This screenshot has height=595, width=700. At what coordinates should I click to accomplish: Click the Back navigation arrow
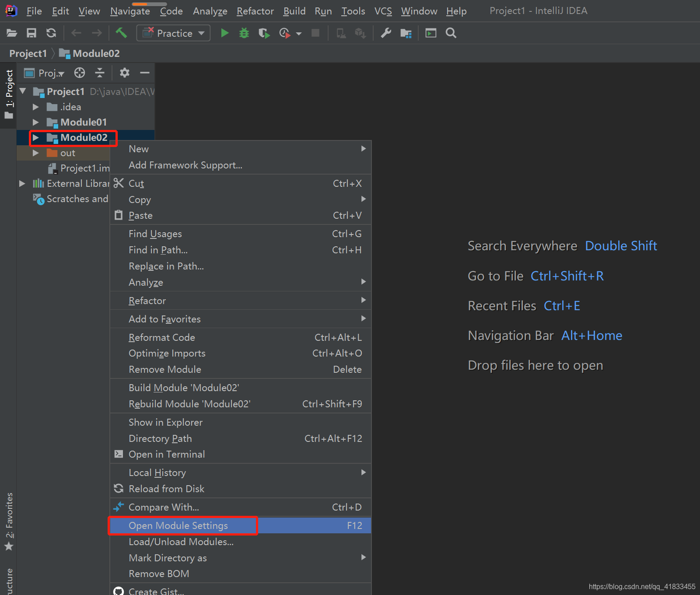(76, 33)
